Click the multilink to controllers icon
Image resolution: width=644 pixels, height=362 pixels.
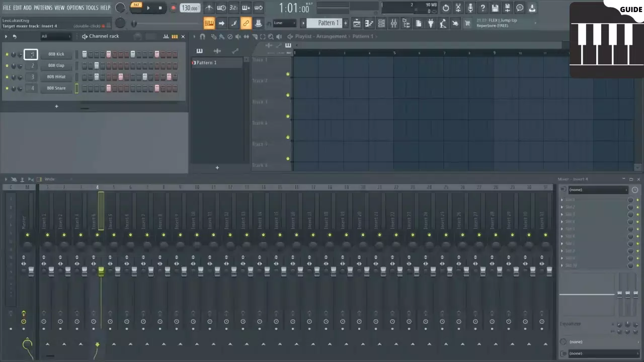tap(246, 23)
